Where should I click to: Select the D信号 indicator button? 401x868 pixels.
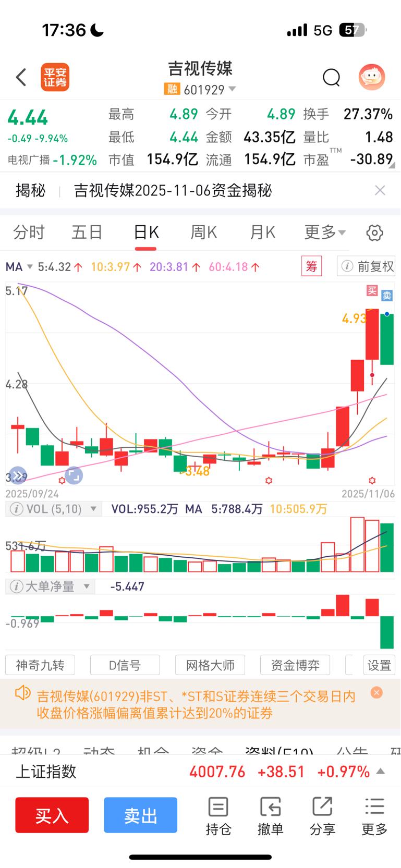pos(125,665)
